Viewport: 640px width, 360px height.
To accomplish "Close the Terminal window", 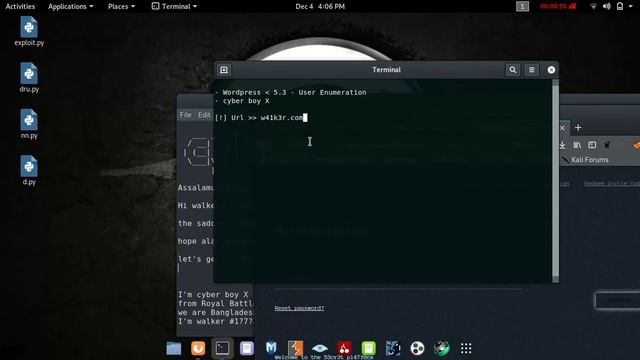I will tap(551, 70).
